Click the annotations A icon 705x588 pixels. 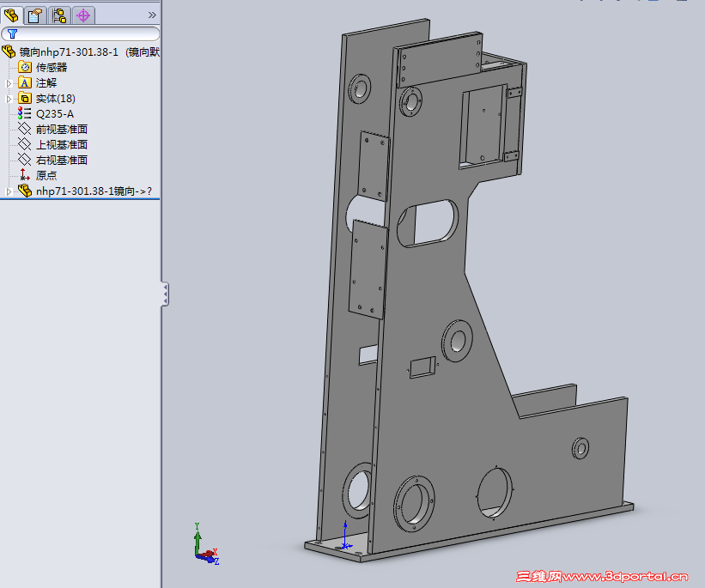point(25,82)
